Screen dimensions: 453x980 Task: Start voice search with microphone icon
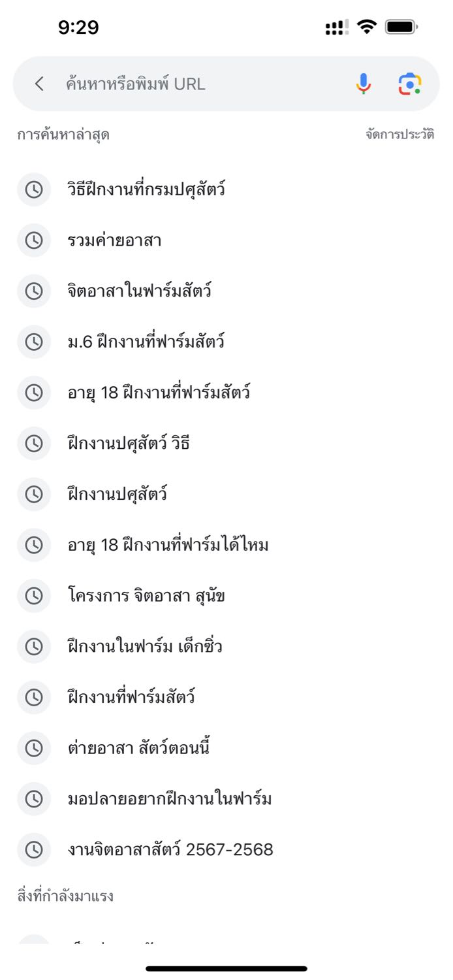click(x=364, y=84)
